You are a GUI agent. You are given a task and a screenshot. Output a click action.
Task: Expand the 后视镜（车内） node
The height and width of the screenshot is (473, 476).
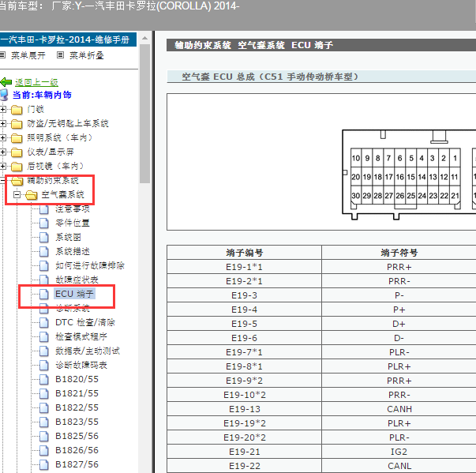[2, 166]
